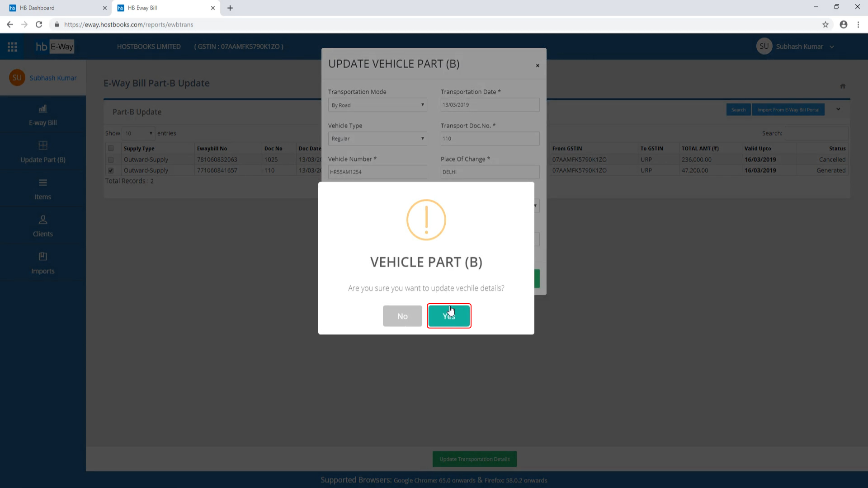
Task: Sort by TOTAL AMT column
Action: tap(700, 148)
